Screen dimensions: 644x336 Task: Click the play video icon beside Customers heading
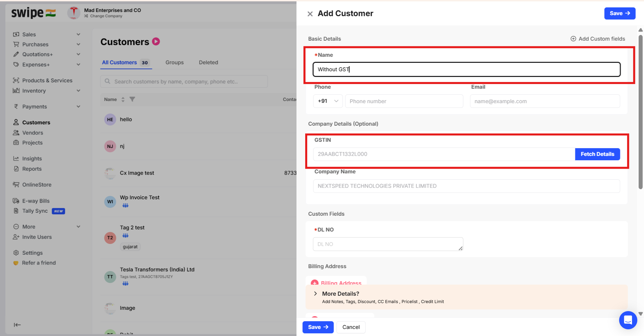tap(156, 41)
